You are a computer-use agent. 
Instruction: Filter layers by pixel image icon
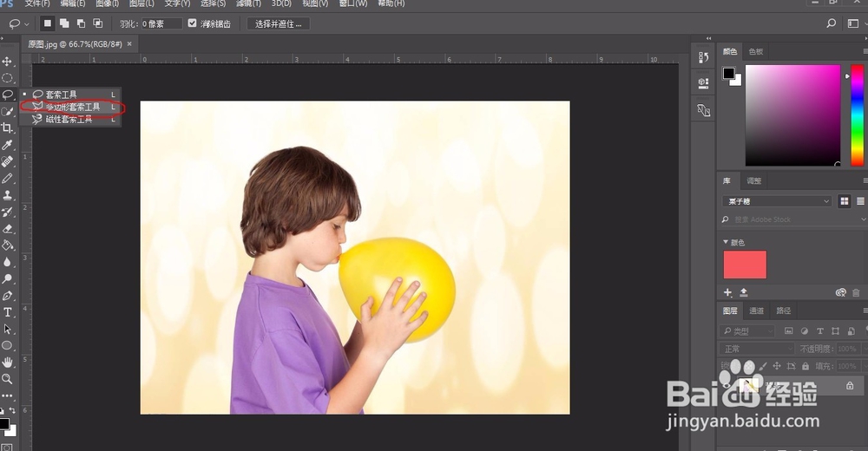pos(789,331)
